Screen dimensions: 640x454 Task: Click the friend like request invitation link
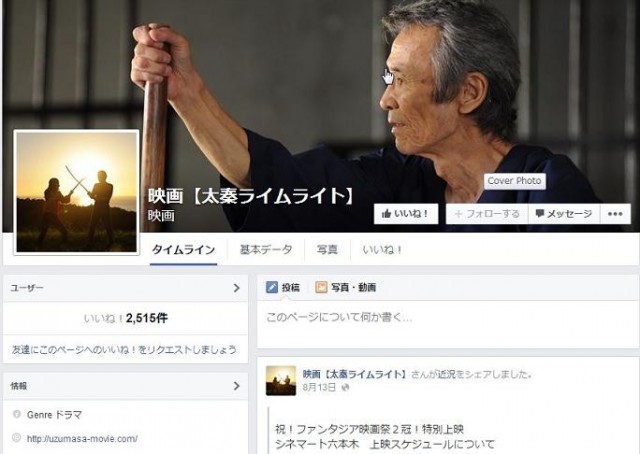pos(124,350)
